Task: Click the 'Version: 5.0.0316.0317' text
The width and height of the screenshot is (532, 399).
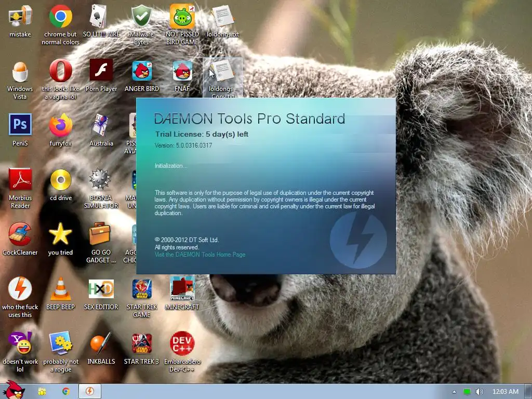Action: point(183,145)
